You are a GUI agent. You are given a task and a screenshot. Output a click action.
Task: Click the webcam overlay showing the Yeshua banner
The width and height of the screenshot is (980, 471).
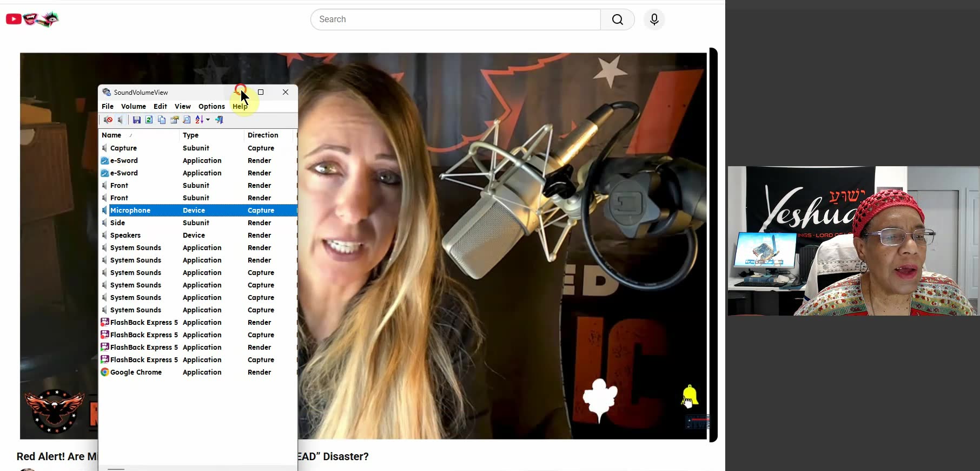(853, 241)
